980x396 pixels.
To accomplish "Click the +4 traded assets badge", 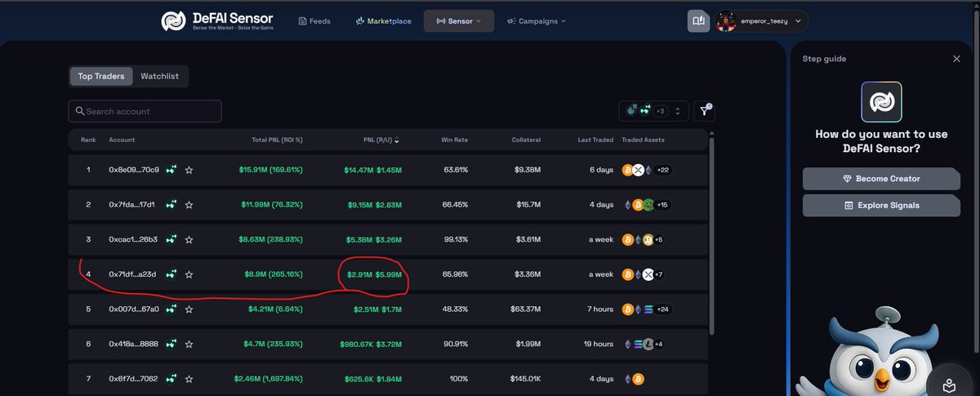I will click(658, 344).
